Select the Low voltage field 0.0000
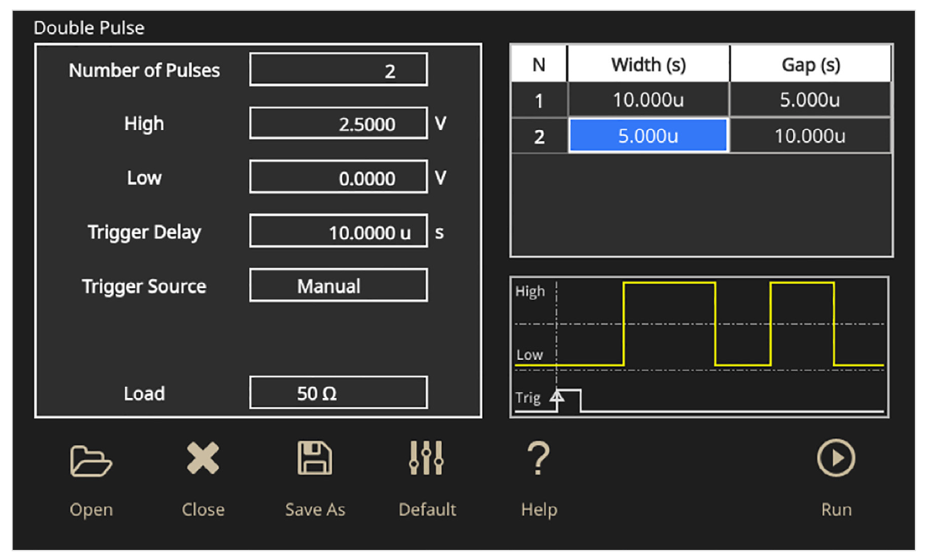The width and height of the screenshot is (925, 560). [x=339, y=177]
